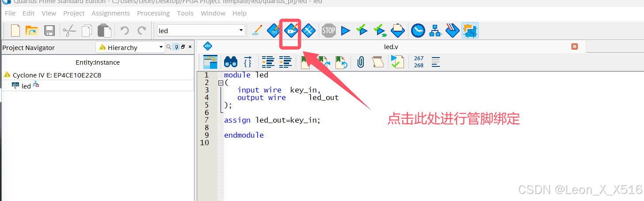Open the RTL netlist viewer icon

tap(436, 31)
